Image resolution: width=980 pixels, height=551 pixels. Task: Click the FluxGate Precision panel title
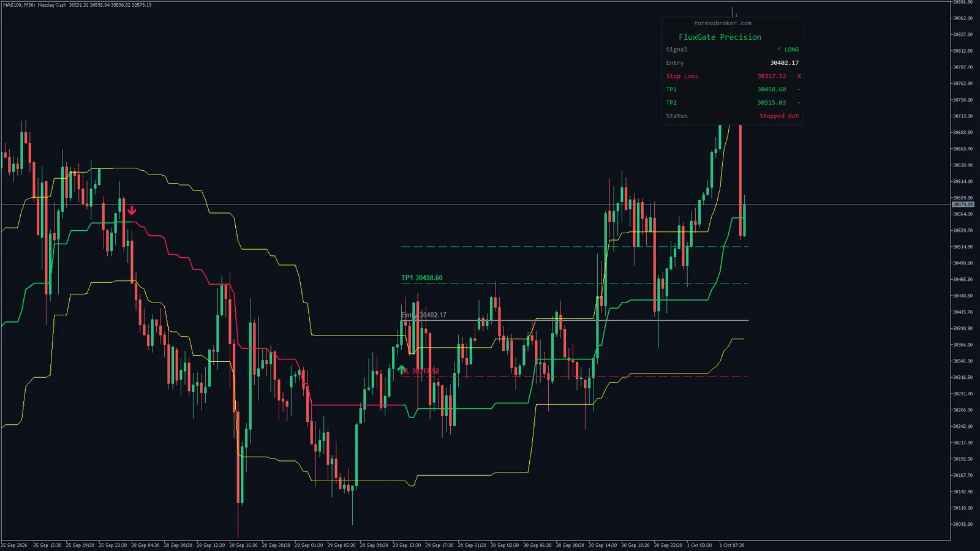(x=720, y=37)
